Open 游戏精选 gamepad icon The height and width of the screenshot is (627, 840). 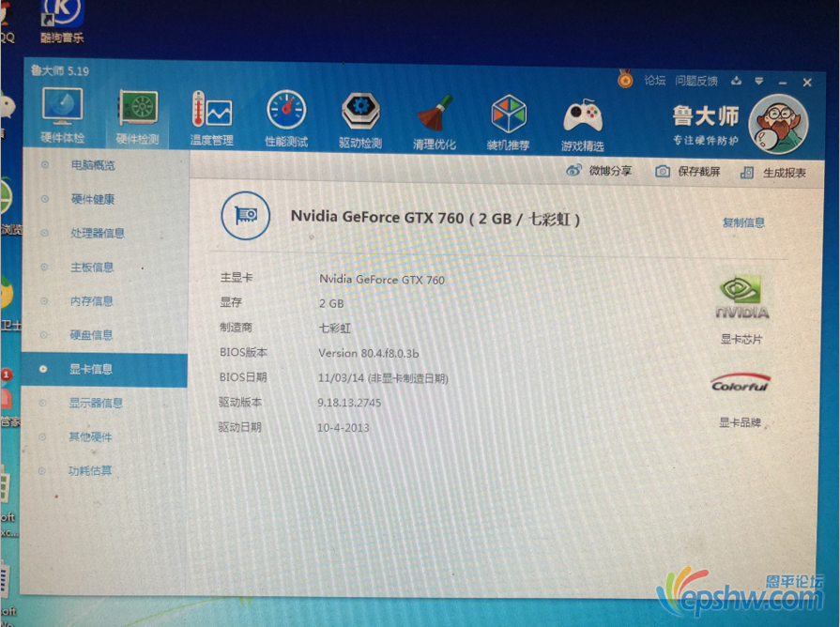pyautogui.click(x=583, y=124)
